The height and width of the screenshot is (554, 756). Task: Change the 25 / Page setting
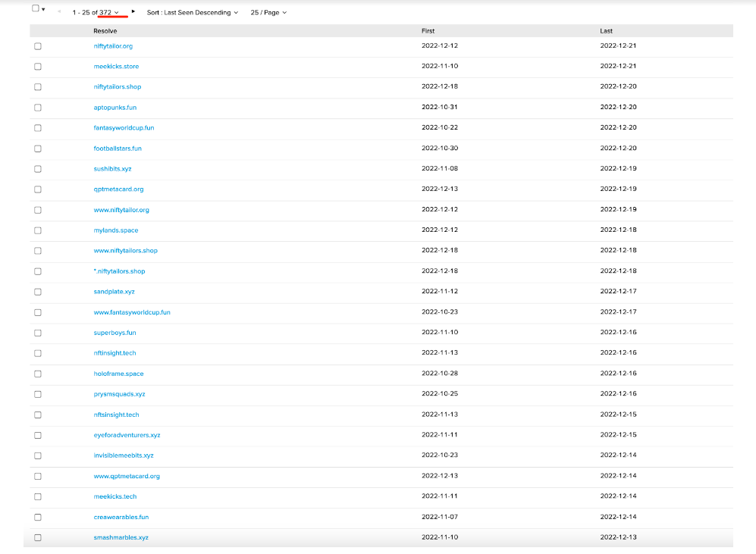click(x=268, y=13)
